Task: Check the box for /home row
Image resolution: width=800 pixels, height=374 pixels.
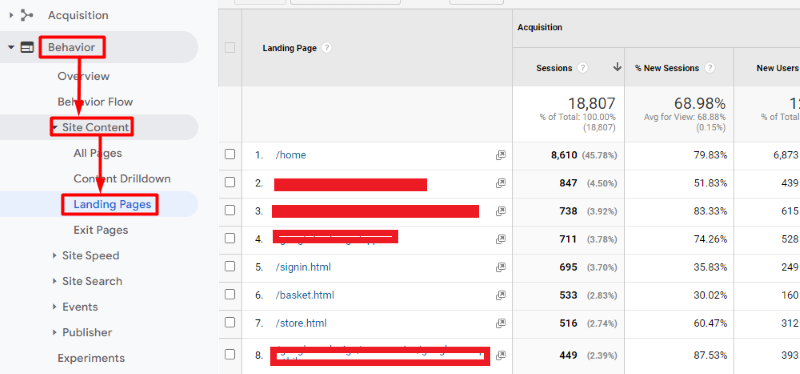Action: coord(230,154)
